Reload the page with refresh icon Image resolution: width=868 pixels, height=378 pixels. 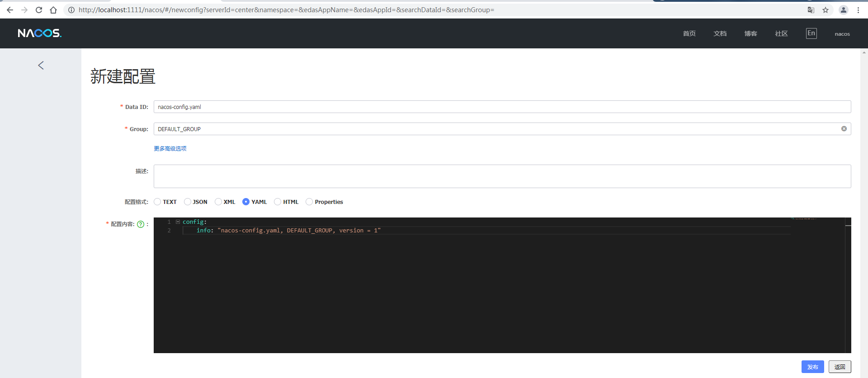(x=39, y=10)
